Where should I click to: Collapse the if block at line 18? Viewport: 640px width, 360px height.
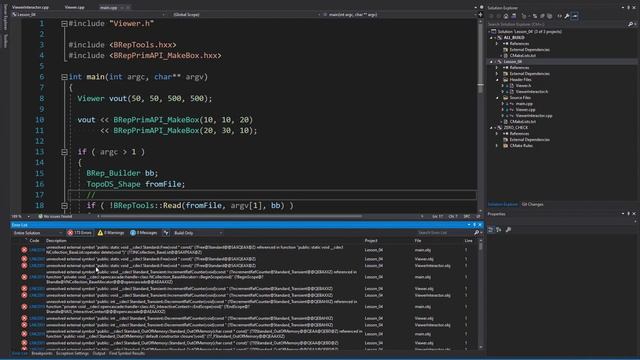(64, 206)
